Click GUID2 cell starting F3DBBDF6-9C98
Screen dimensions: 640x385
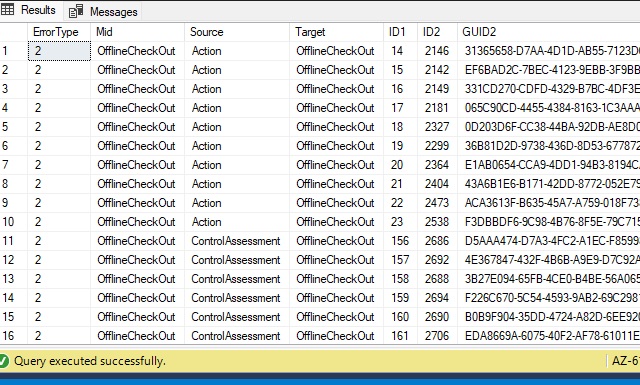point(549,222)
